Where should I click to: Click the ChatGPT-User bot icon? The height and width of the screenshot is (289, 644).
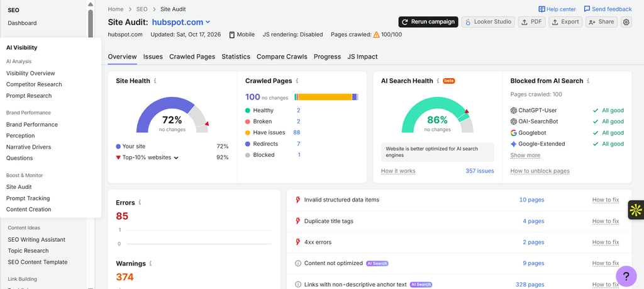(513, 110)
